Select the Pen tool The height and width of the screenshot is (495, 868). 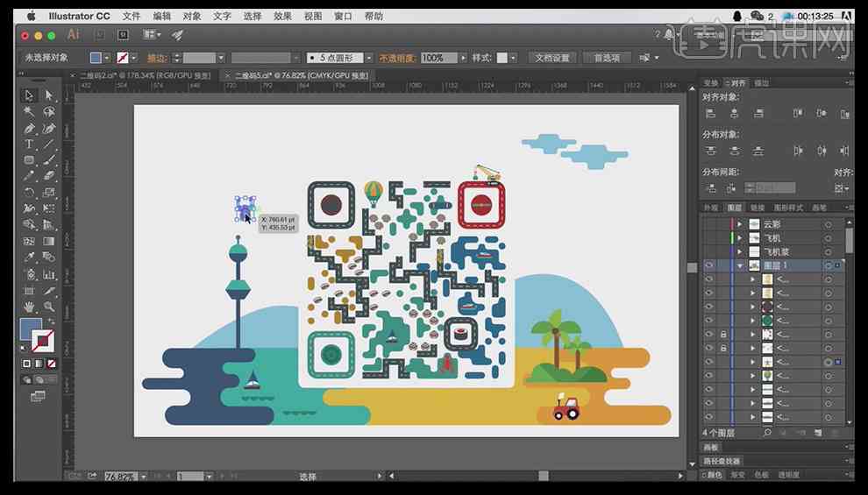(x=29, y=128)
